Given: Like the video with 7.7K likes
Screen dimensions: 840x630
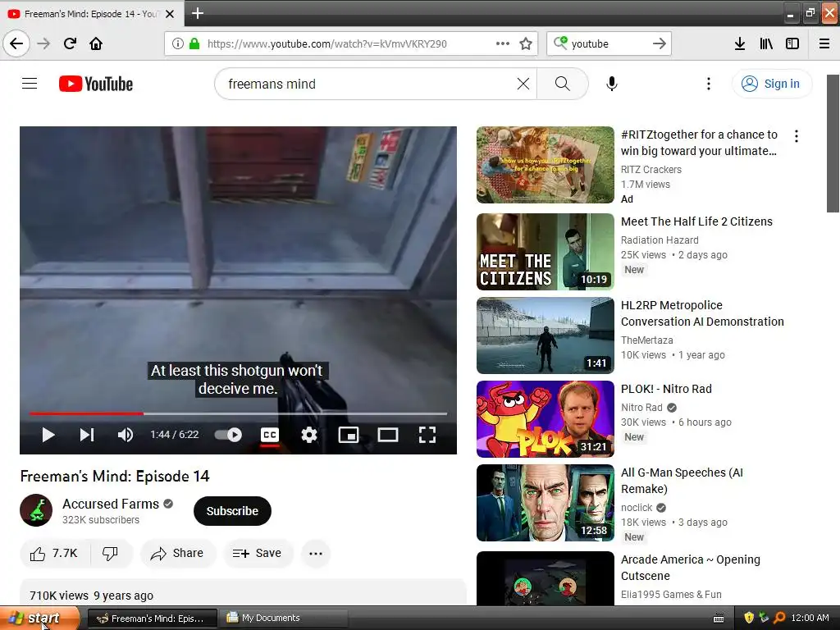Looking at the screenshot, I should point(55,554).
